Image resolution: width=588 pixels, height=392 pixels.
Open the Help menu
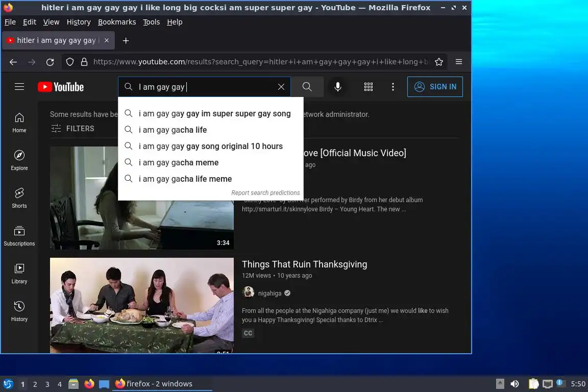point(175,22)
